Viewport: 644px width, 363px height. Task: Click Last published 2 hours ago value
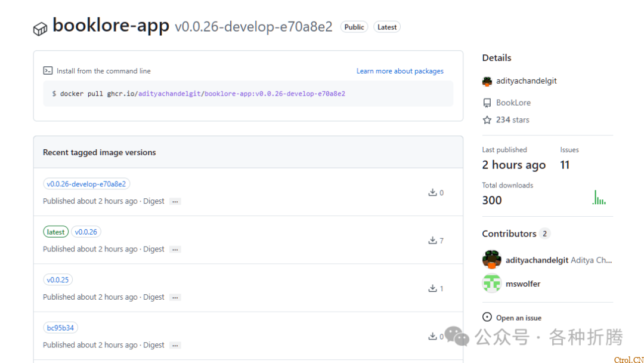514,165
